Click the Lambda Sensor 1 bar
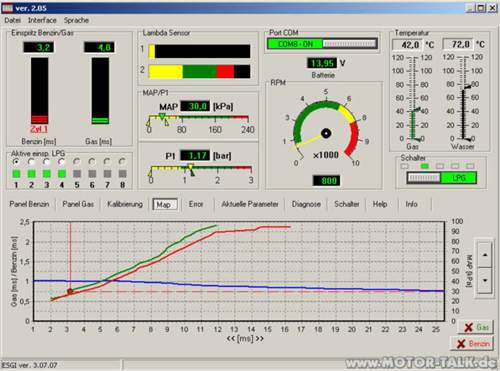Screen dimensions: 500x371 199,51
